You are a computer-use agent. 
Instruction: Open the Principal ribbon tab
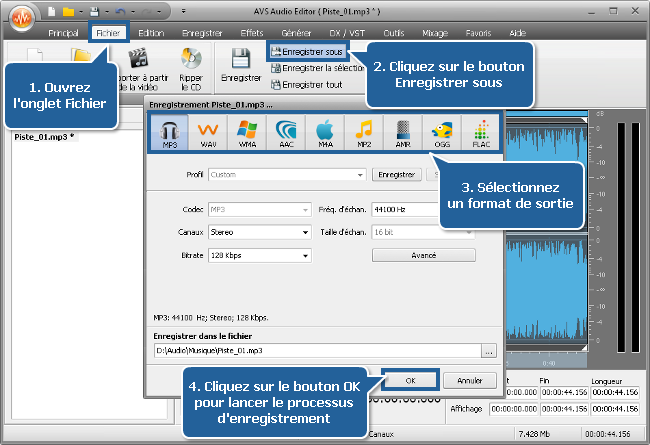click(x=63, y=33)
